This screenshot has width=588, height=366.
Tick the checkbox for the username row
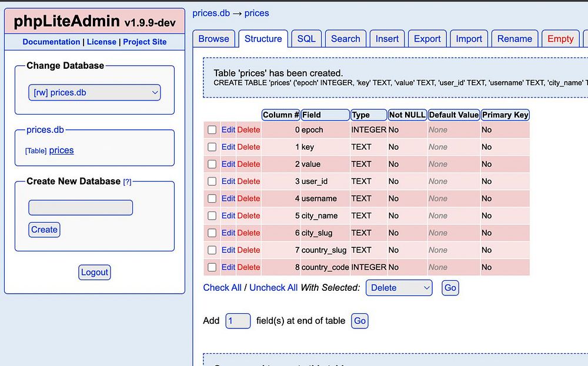(x=212, y=199)
